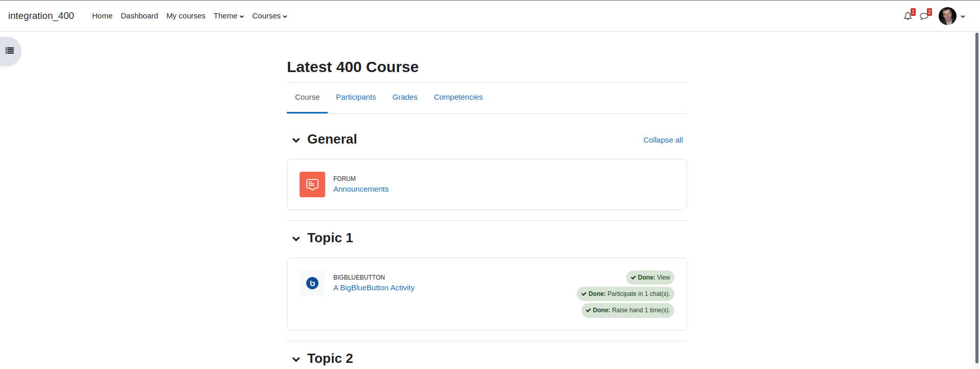
Task: Open the Announcements forum link
Action: click(361, 189)
